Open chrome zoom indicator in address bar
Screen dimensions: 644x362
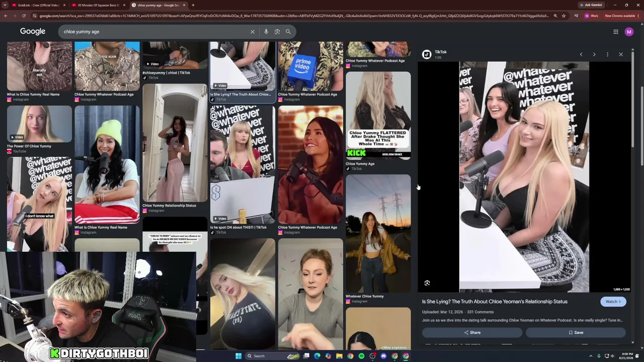pos(555,16)
